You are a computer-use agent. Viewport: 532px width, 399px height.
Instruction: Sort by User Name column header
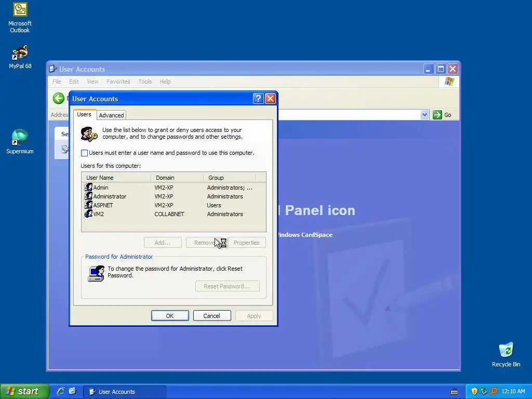click(x=116, y=178)
